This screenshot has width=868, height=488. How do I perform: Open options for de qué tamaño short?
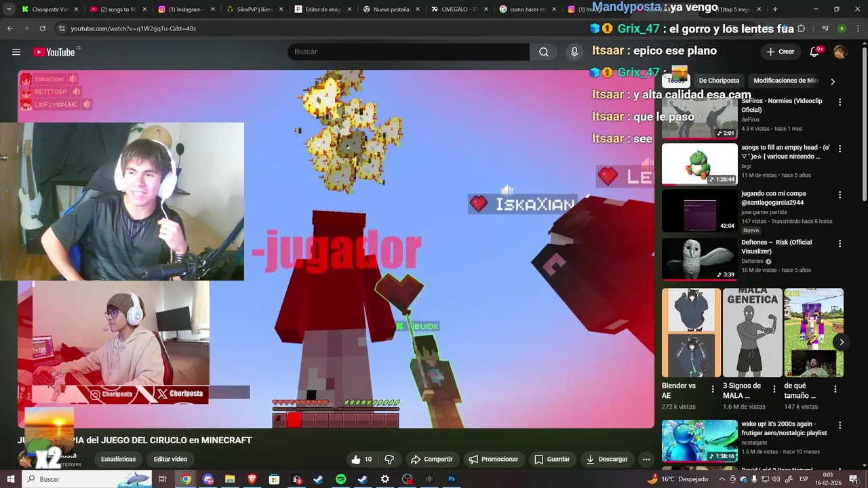point(835,389)
